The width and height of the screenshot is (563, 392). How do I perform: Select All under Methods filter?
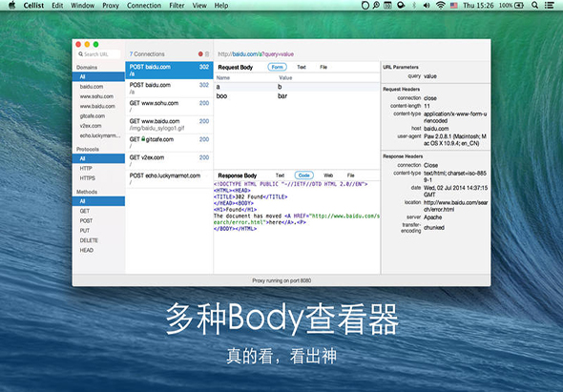coord(98,201)
